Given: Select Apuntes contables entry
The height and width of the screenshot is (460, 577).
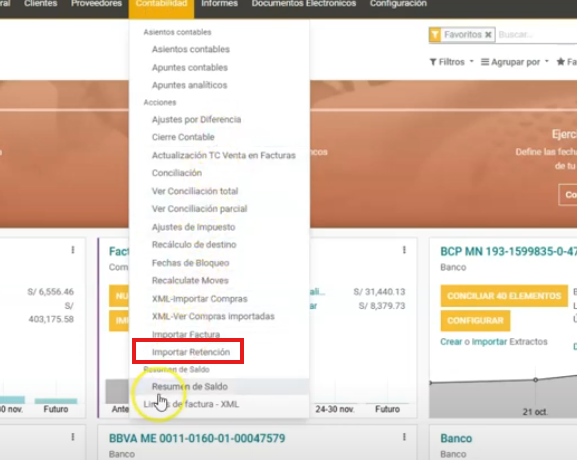Looking at the screenshot, I should 190,67.
